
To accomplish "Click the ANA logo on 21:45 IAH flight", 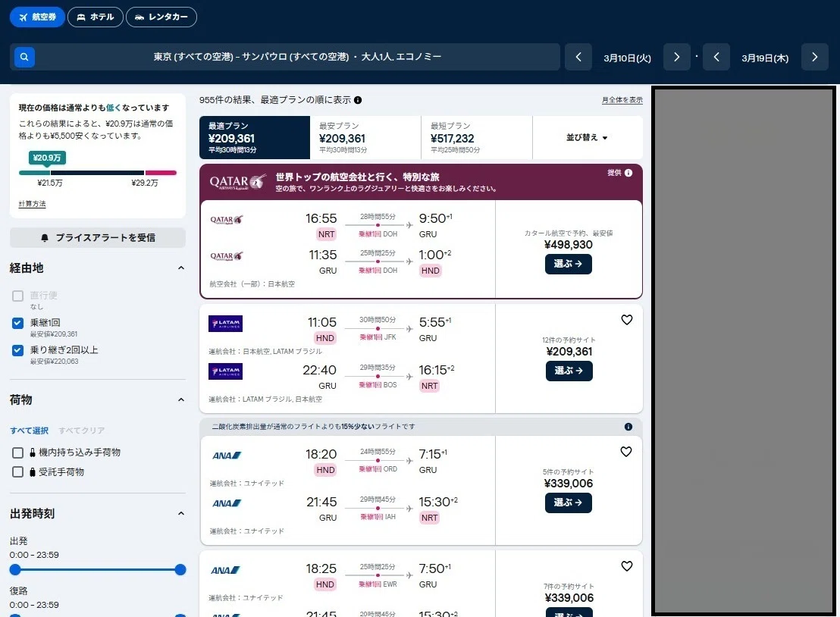I will click(227, 503).
